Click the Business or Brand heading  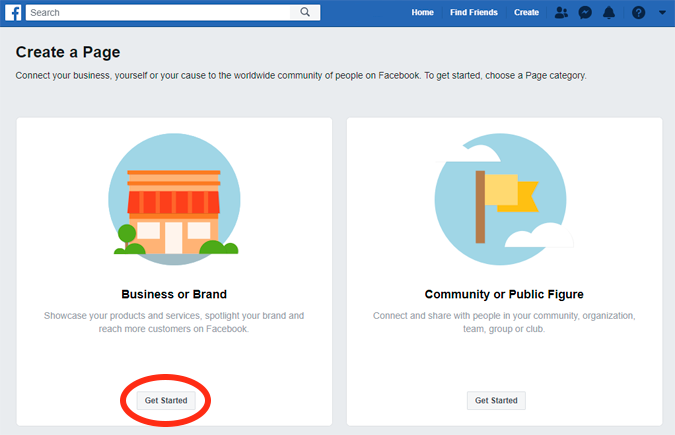coord(174,294)
